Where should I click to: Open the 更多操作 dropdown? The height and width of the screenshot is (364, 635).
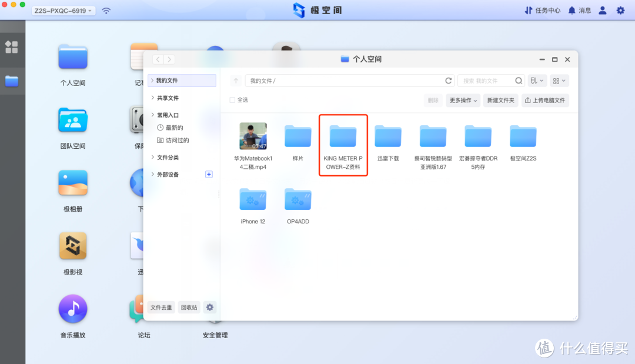point(463,100)
